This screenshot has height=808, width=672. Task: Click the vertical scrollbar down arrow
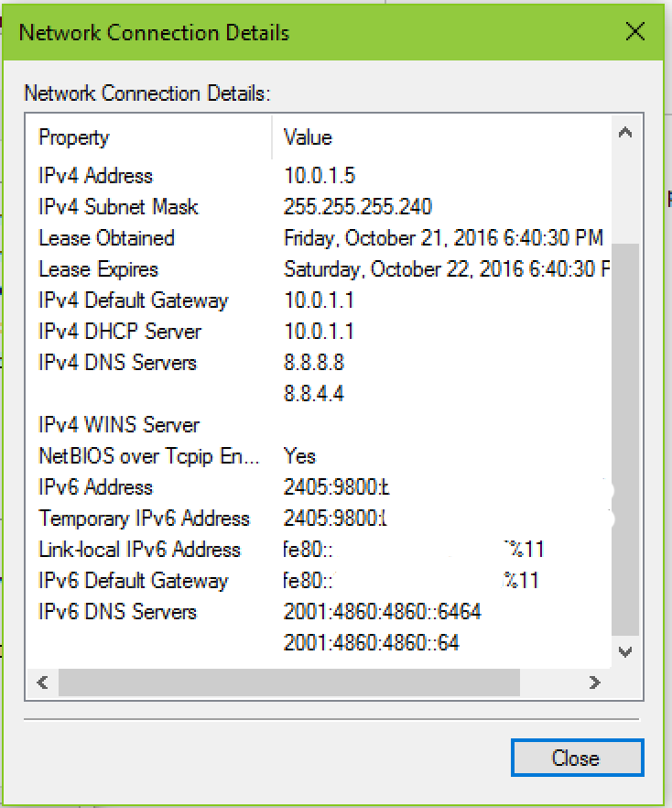point(625,652)
